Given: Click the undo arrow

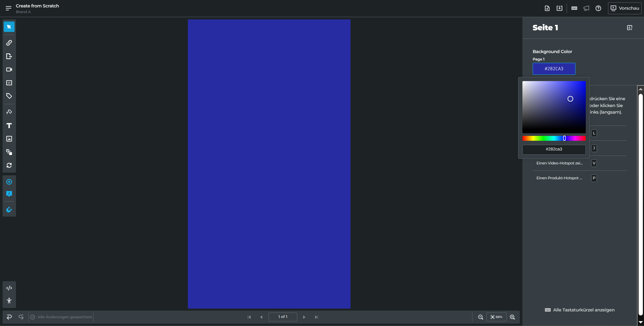Looking at the screenshot, I should [x=9, y=317].
